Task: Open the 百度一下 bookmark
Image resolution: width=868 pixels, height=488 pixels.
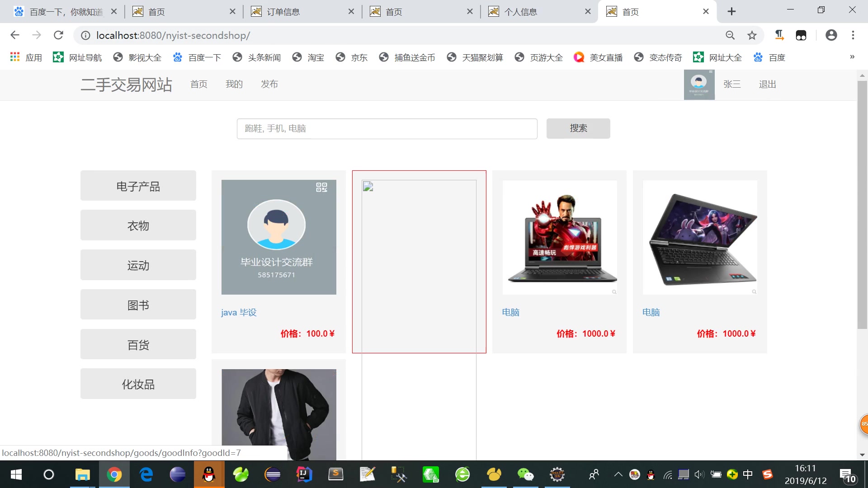Action: click(197, 57)
